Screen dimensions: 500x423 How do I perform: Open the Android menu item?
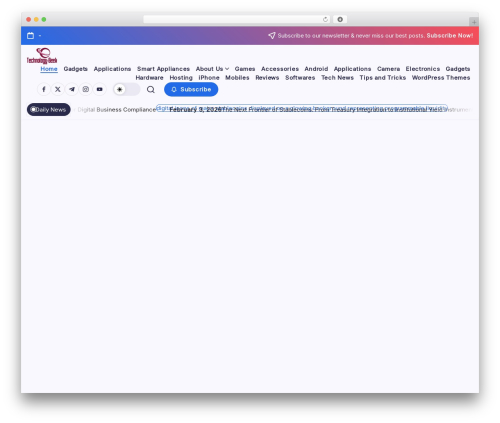316,69
